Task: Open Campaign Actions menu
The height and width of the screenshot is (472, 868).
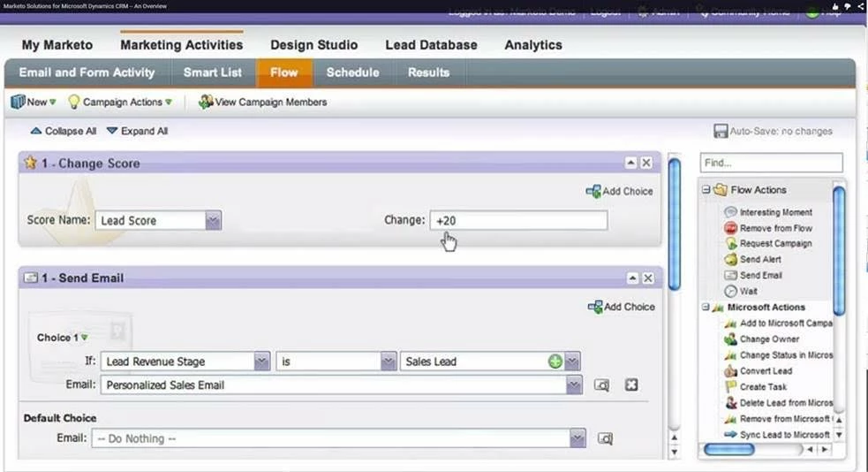Action: coord(119,102)
